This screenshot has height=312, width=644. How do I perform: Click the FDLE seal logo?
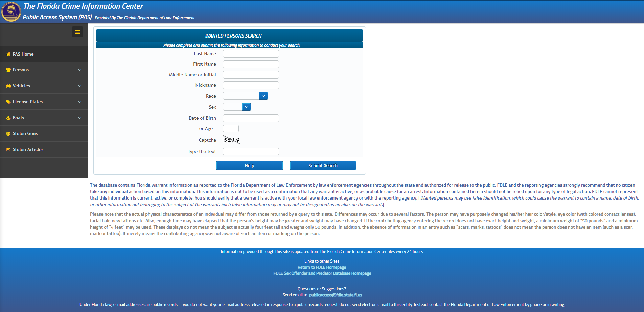(x=11, y=12)
